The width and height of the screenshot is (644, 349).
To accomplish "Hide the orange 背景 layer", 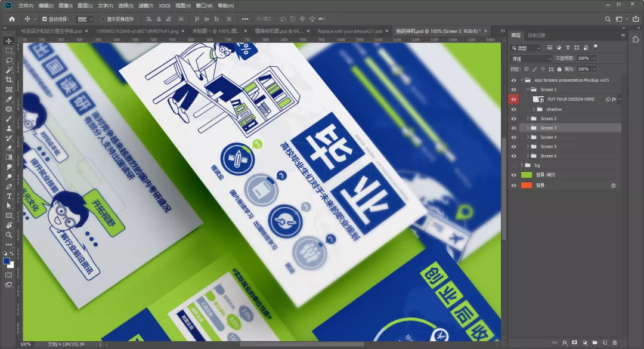I will 513,186.
